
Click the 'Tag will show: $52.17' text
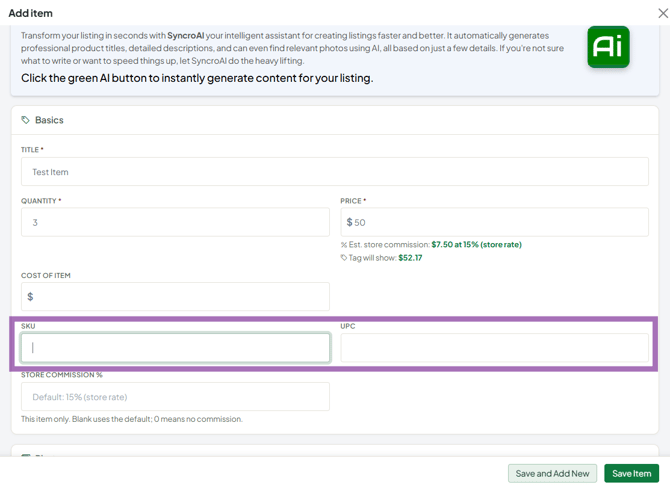(385, 258)
